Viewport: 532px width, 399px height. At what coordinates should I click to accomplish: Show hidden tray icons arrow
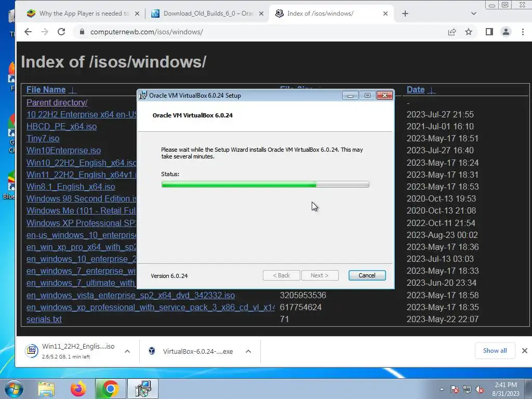[x=442, y=389]
